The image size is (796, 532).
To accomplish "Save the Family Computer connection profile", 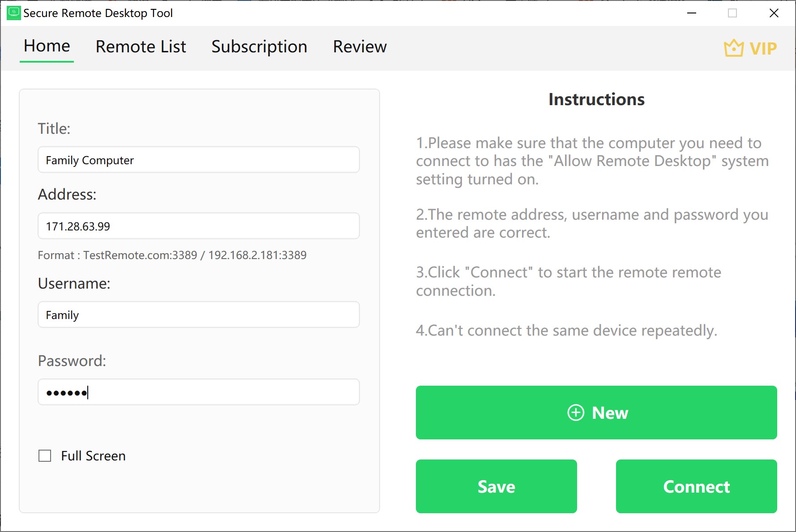I will (496, 486).
